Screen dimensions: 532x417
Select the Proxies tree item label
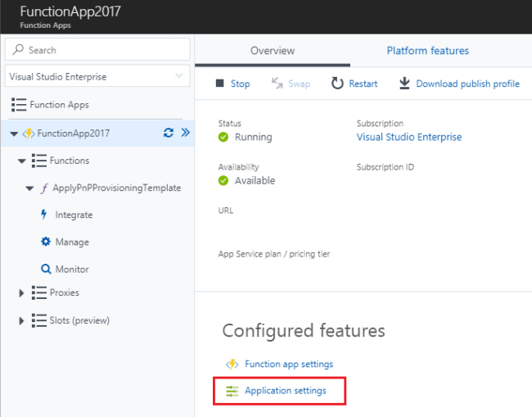64,292
